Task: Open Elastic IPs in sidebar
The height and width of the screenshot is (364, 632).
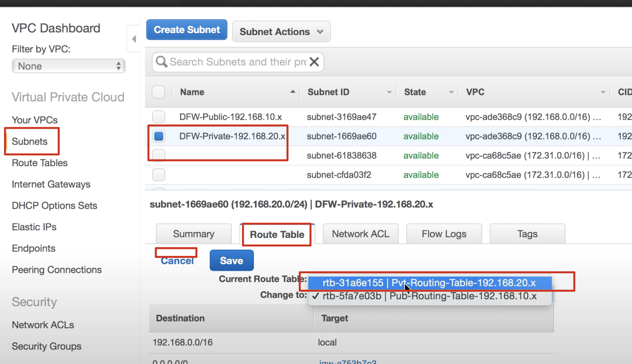Action: click(34, 227)
